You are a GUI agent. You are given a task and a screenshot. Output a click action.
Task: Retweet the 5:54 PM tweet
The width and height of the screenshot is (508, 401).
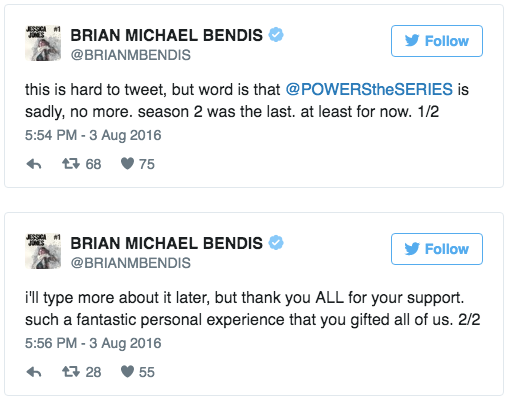71,164
